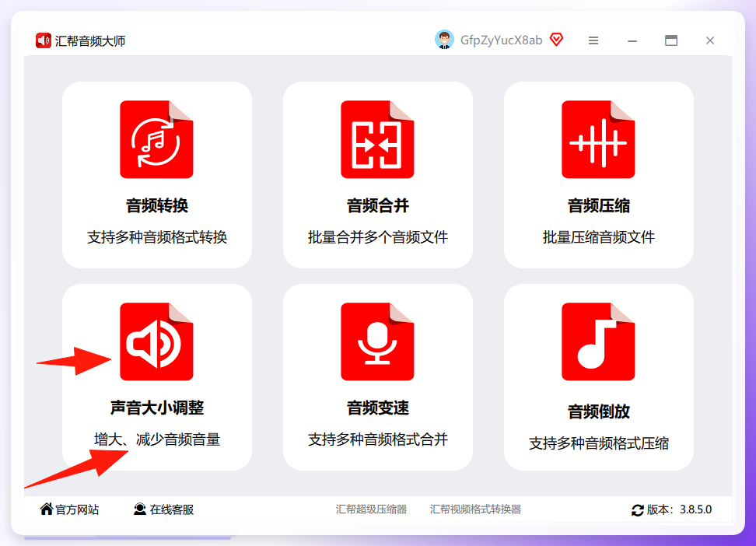Screen dimensions: 756x546
Task: Open the 汇帮视频格式转换器 link
Action: coord(475,509)
